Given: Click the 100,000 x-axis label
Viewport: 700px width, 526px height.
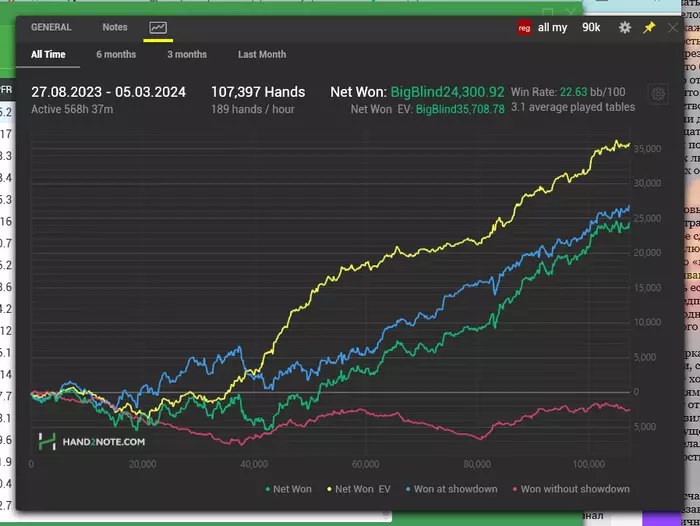Looking at the screenshot, I should [x=589, y=464].
